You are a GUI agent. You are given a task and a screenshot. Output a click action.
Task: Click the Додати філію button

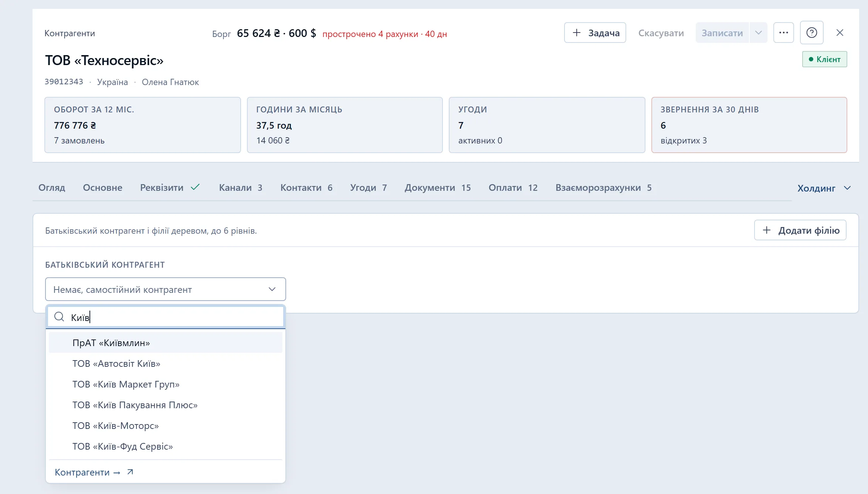pos(800,230)
